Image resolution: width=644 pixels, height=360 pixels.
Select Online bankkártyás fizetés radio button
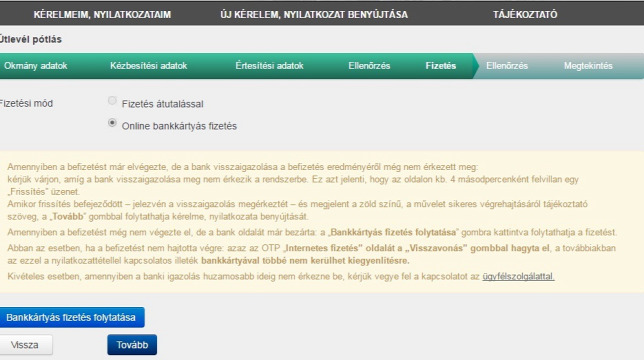pyautogui.click(x=112, y=123)
